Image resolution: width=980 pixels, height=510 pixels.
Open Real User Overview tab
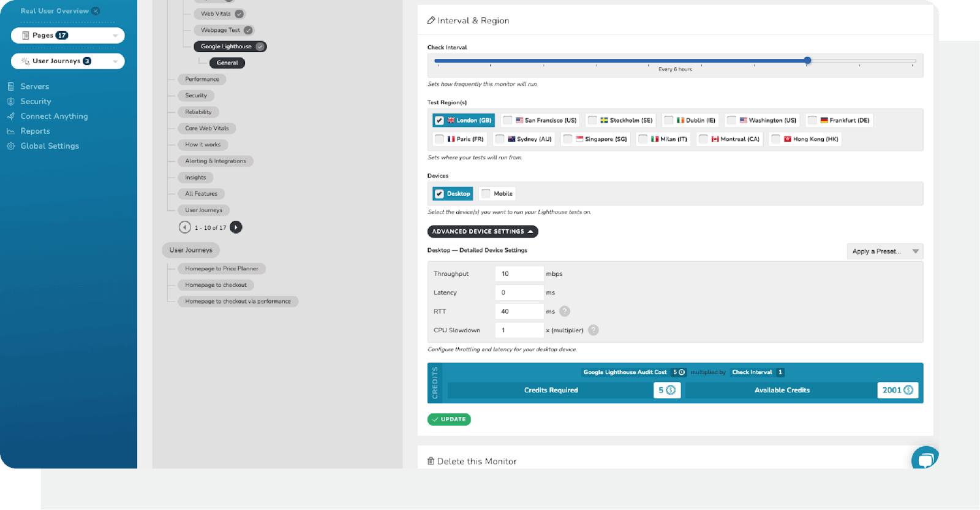[x=55, y=11]
